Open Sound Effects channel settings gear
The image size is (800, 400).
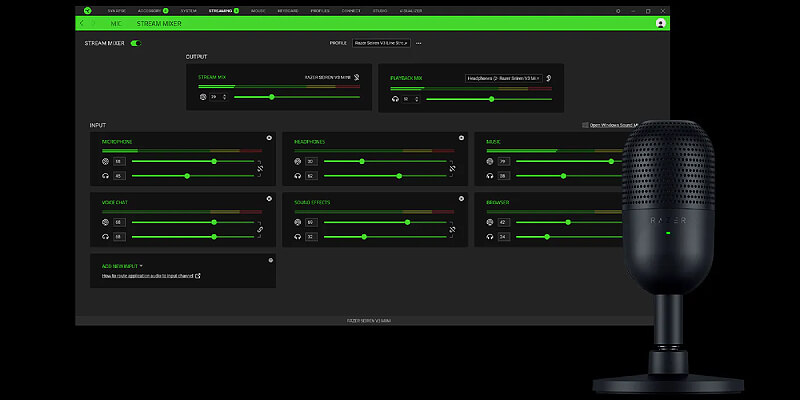pyautogui.click(x=461, y=198)
